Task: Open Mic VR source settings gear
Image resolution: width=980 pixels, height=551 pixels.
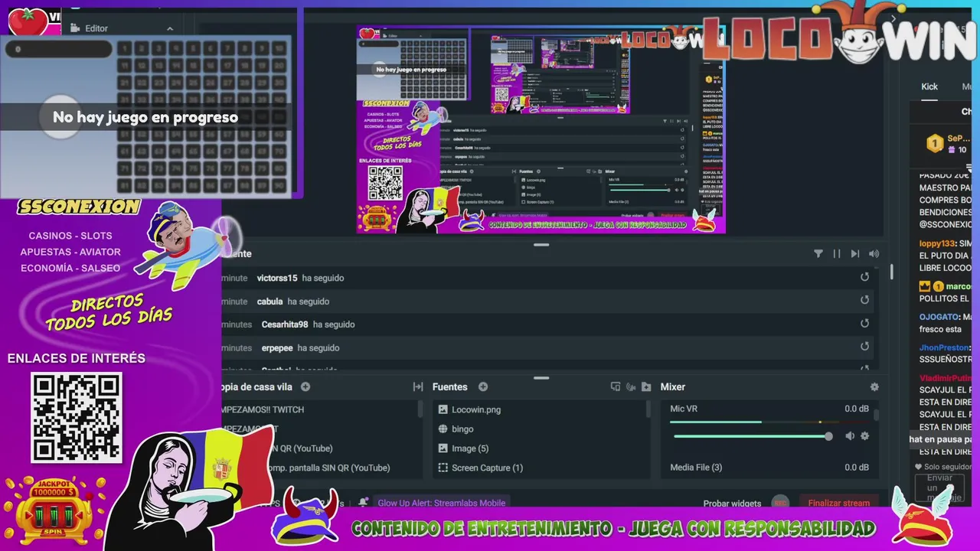Action: (864, 436)
